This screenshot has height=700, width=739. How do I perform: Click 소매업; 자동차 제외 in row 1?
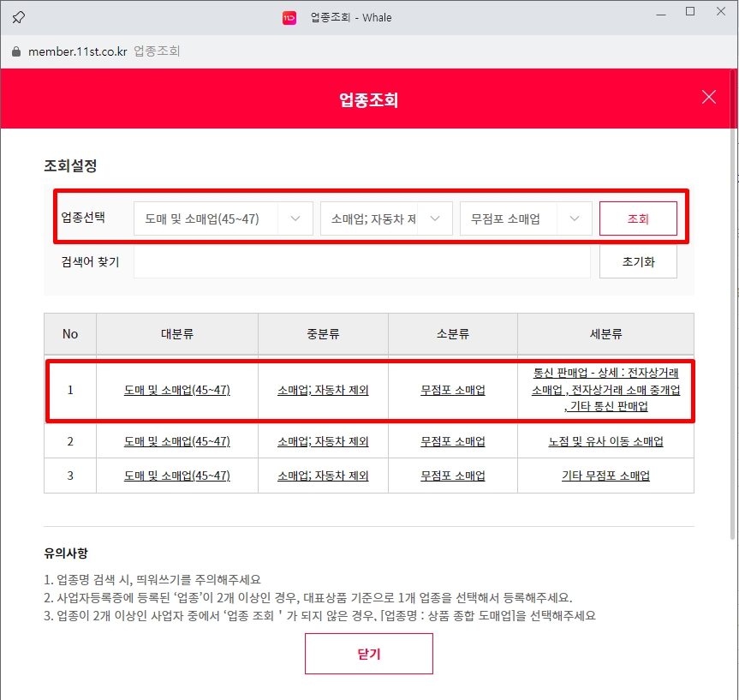click(x=323, y=390)
